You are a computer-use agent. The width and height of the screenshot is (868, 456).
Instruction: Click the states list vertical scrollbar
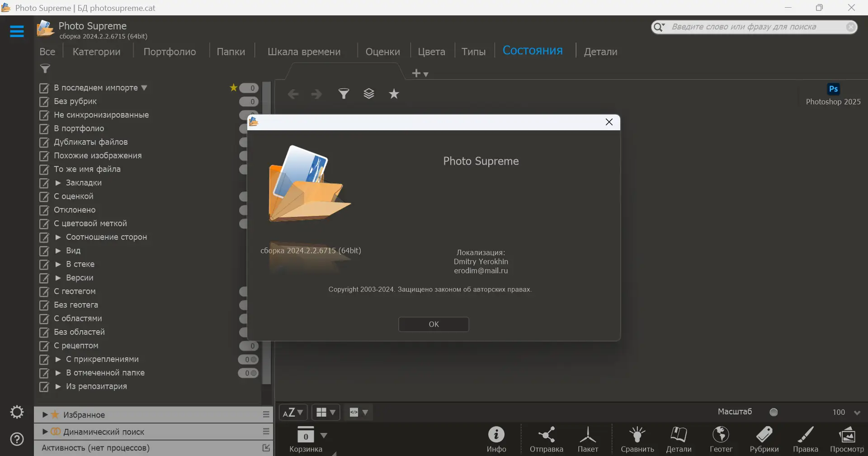point(267,233)
